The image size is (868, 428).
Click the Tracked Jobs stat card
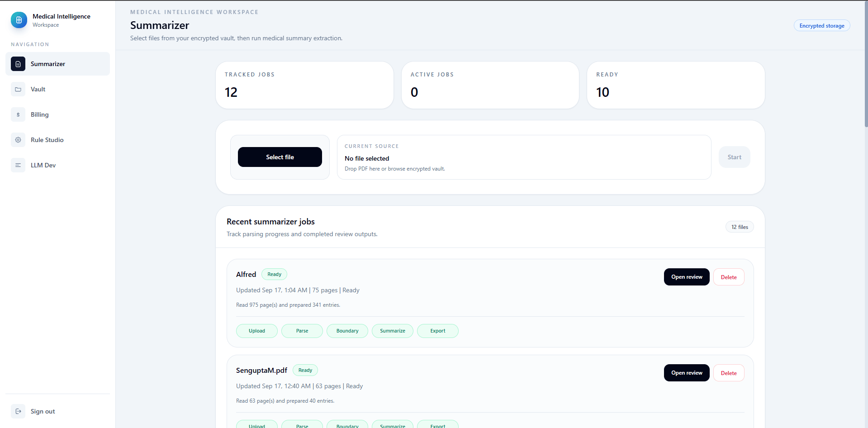click(304, 85)
